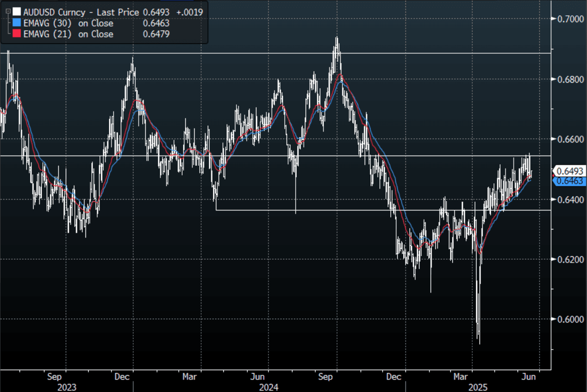This screenshot has width=587, height=392.
Task: Select the AUDUSD Curncy legend label
Action: point(54,11)
